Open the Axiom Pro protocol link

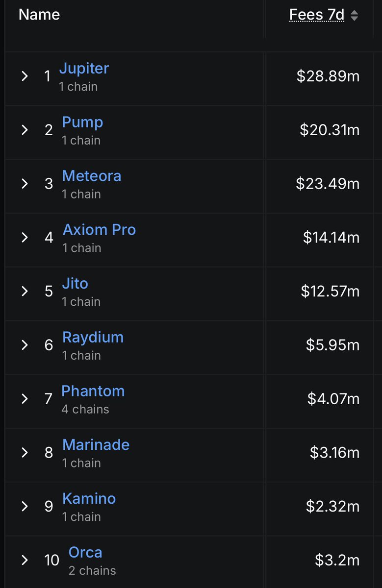[100, 230]
